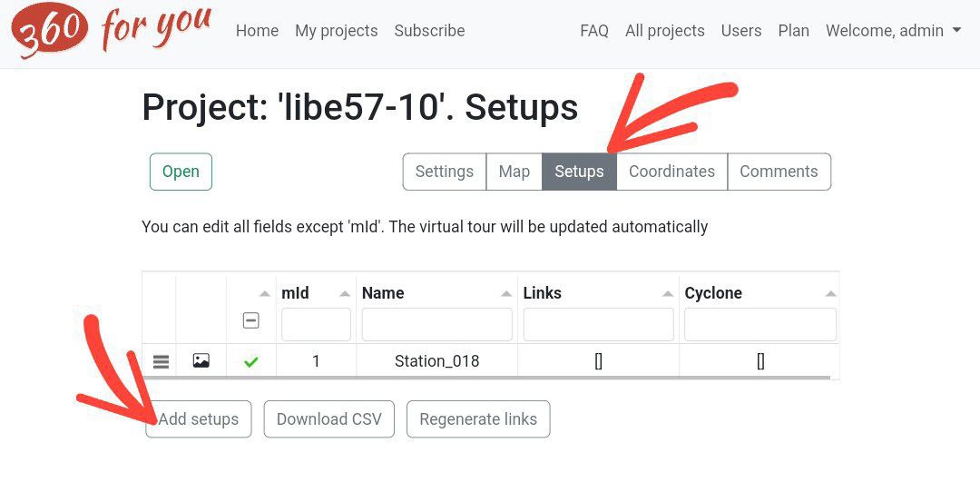Open the Settings tab
The height and width of the screenshot is (482, 980).
tap(445, 172)
